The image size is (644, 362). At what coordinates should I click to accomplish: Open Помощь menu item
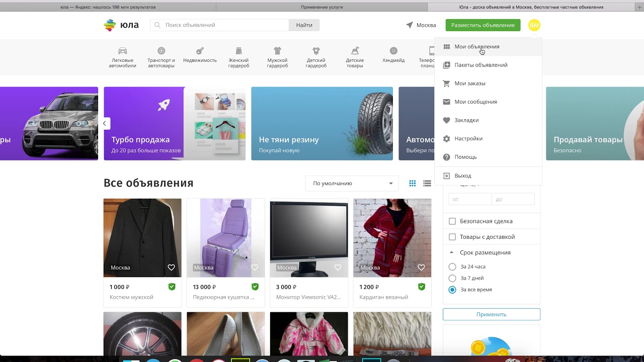[488, 157]
